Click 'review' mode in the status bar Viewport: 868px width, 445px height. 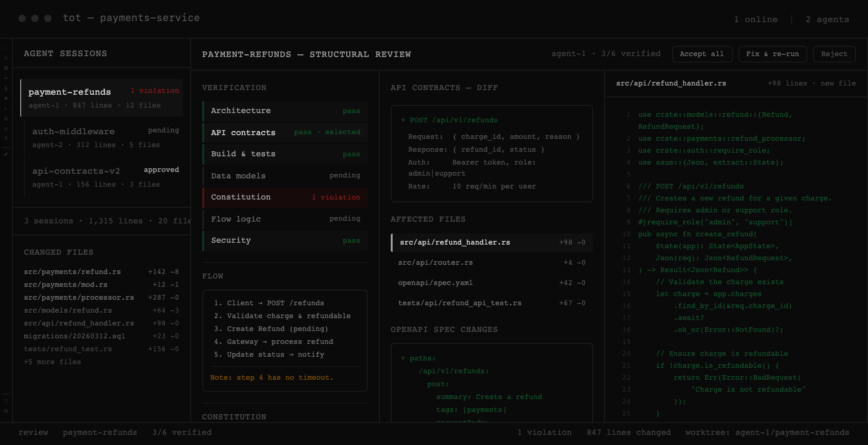click(x=33, y=433)
